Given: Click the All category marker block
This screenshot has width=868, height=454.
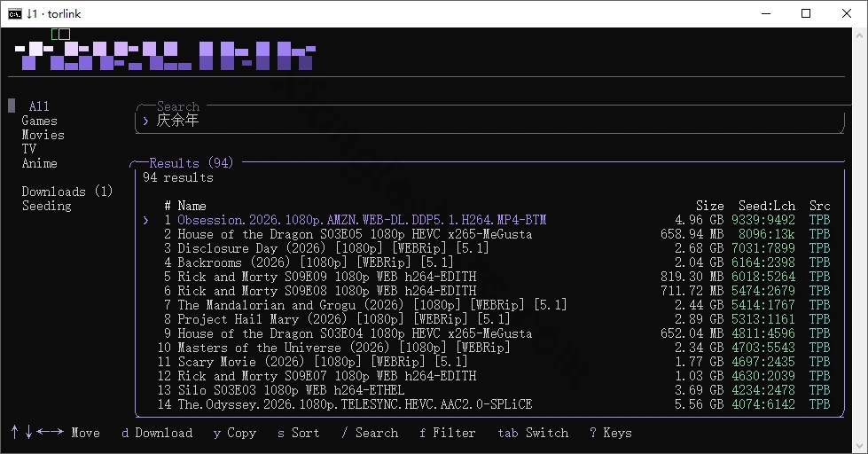Looking at the screenshot, I should click(x=12, y=106).
